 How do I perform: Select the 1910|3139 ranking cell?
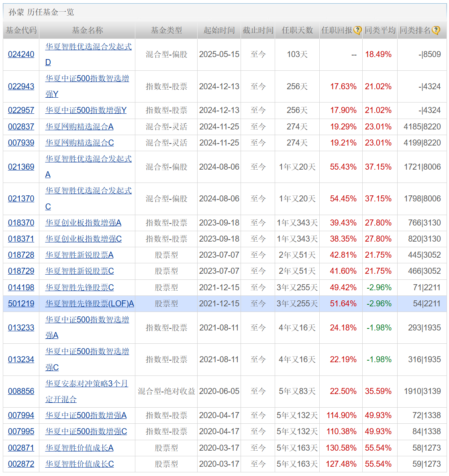click(x=422, y=391)
